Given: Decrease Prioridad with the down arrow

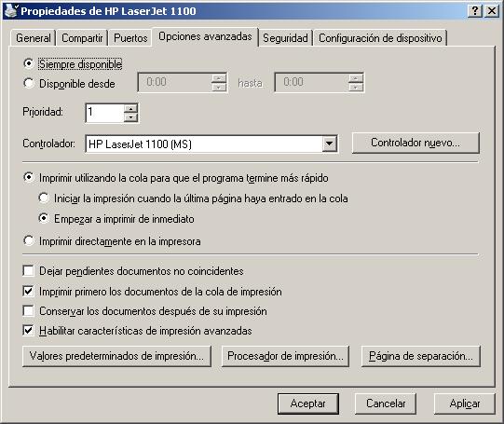Looking at the screenshot, I should click(130, 117).
